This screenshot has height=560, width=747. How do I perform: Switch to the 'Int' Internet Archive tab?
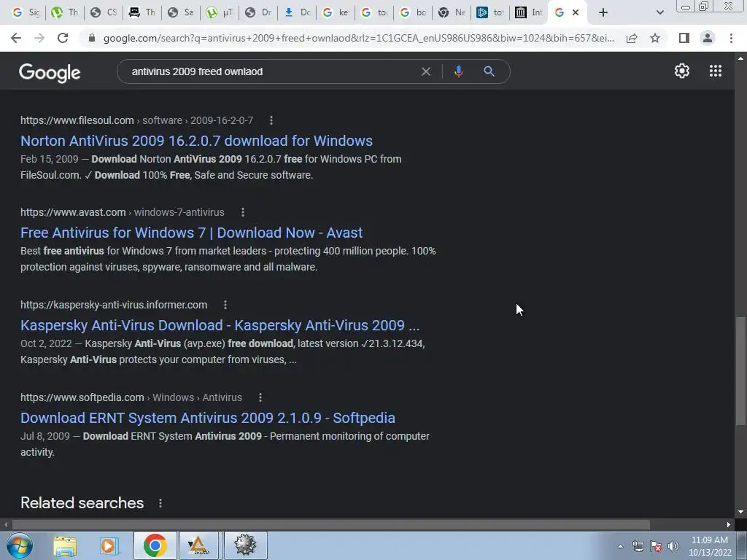coord(529,12)
